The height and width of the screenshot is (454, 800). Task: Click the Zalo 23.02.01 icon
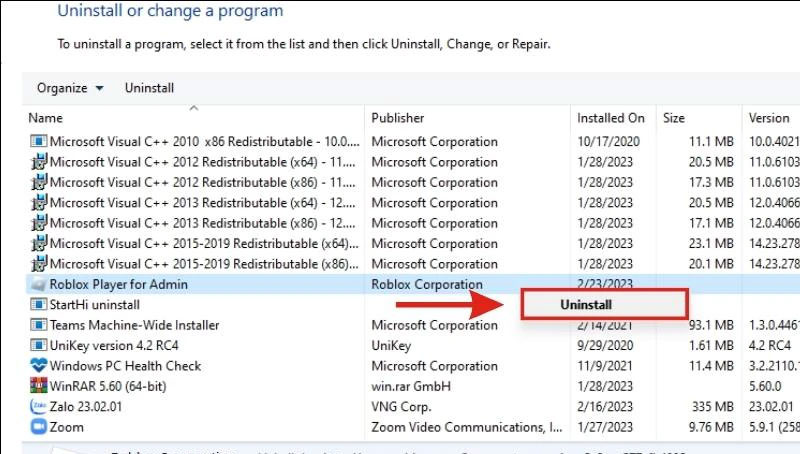[39, 407]
